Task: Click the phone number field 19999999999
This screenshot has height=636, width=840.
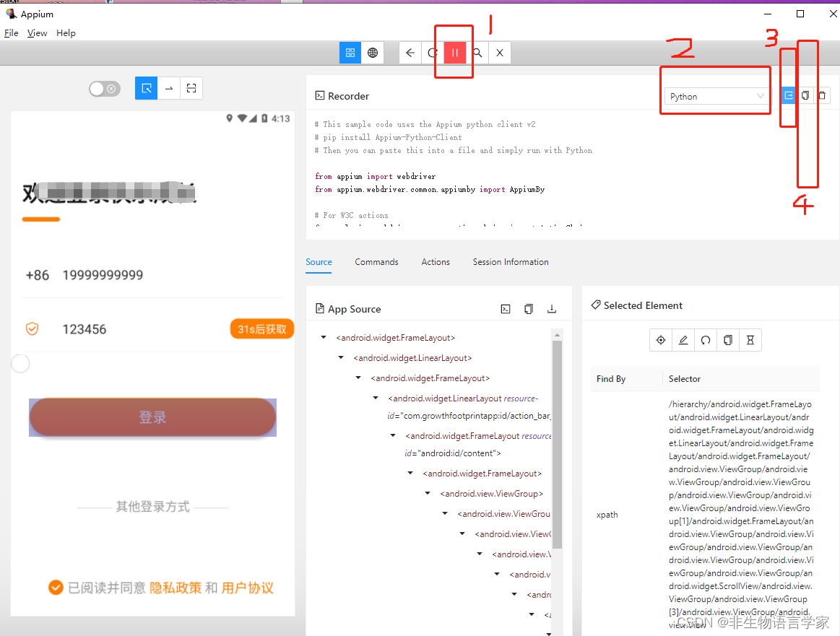Action: click(x=103, y=275)
